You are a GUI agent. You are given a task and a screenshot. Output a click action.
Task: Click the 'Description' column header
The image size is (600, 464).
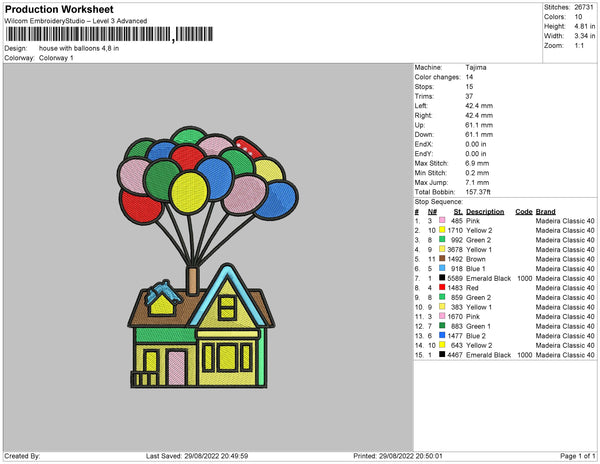click(485, 212)
